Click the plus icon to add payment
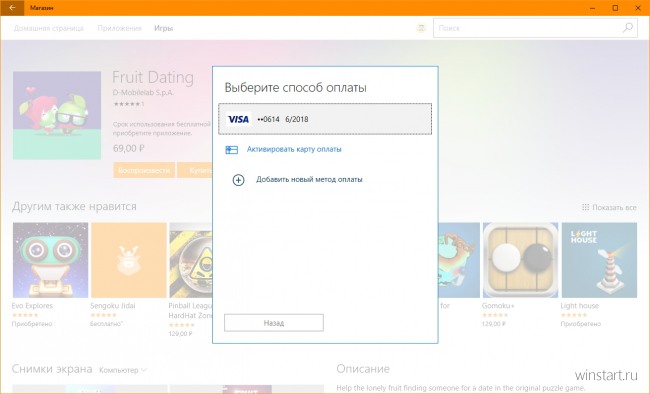Image resolution: width=650 pixels, height=394 pixels. pyautogui.click(x=238, y=180)
